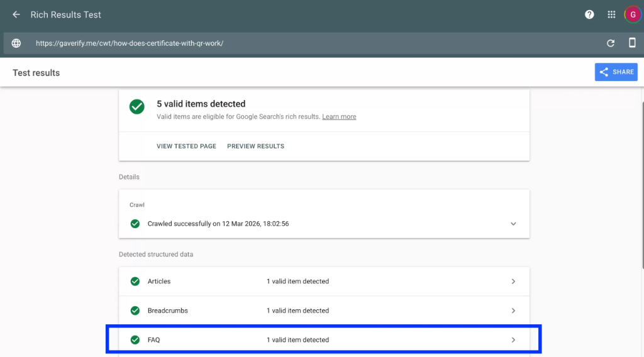Open Articles row chevron

point(513,282)
